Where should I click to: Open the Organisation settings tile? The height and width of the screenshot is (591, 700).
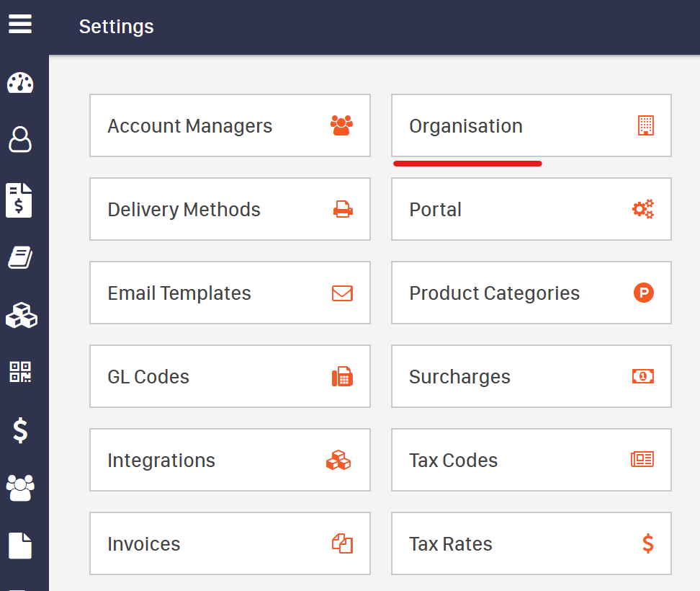pos(531,125)
